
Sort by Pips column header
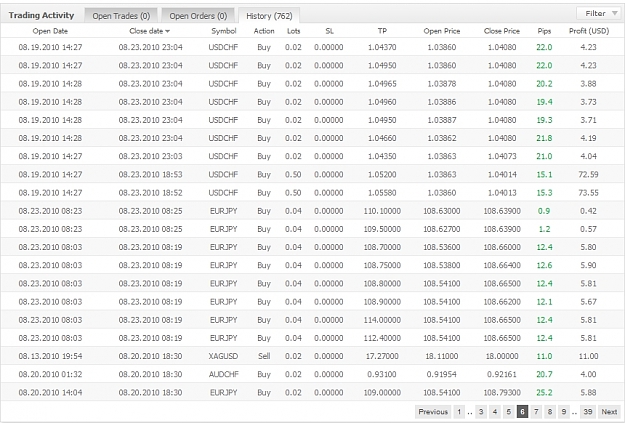[544, 31]
